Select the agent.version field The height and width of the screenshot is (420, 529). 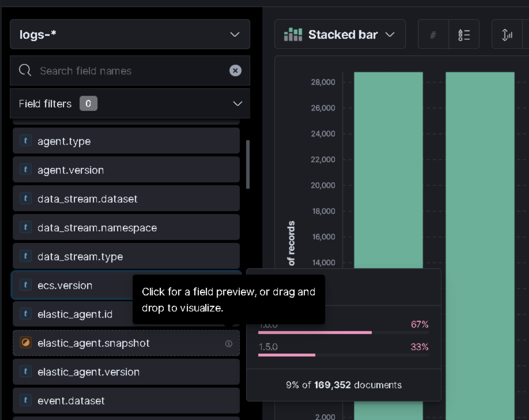click(x=126, y=170)
